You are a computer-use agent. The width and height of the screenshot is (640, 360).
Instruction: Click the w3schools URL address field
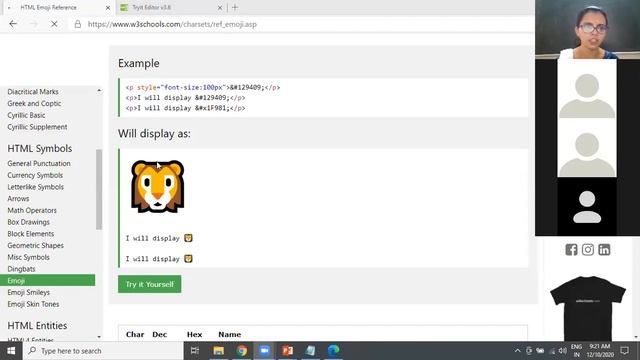(x=172, y=24)
